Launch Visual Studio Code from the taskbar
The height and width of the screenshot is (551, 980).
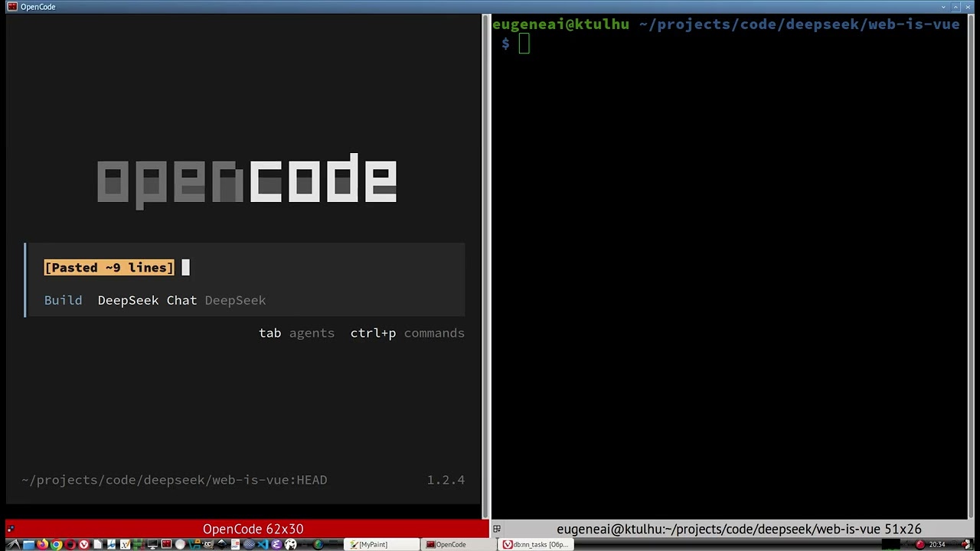pos(263,545)
